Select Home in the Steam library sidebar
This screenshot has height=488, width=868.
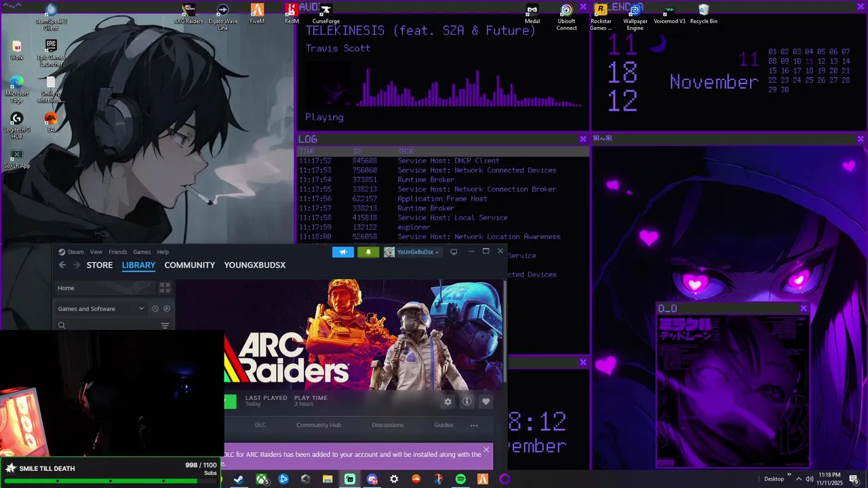click(105, 288)
